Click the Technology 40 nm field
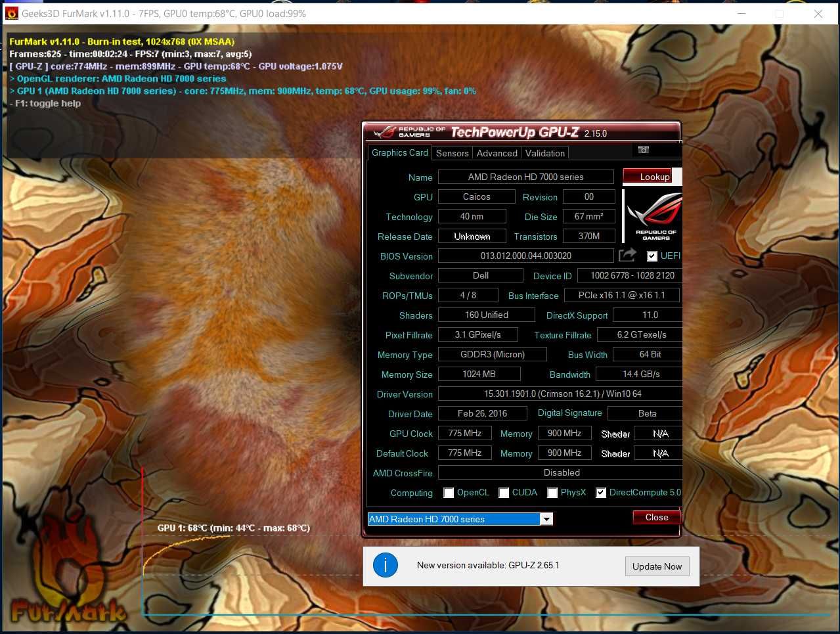This screenshot has width=840, height=634. 472,216
